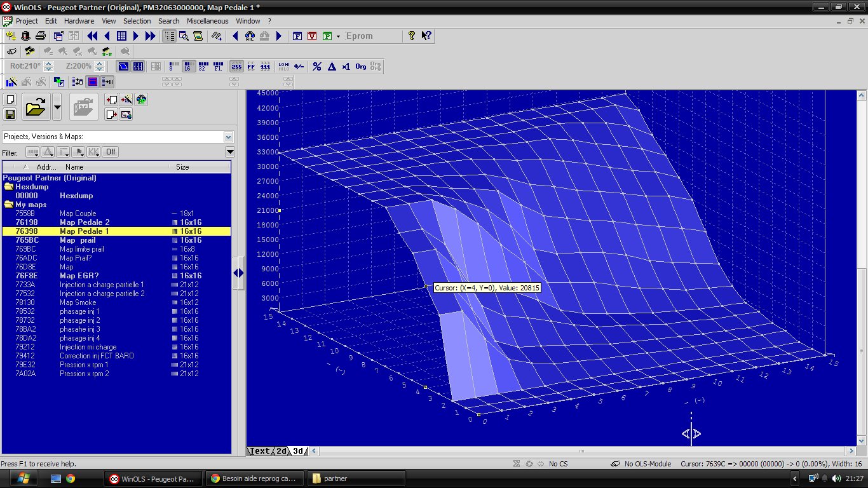Click the percent display icon
The image size is (868, 488).
tap(316, 66)
